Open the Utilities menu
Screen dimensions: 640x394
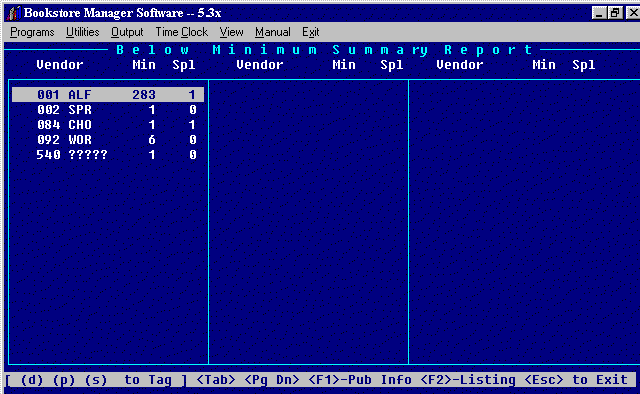82,32
